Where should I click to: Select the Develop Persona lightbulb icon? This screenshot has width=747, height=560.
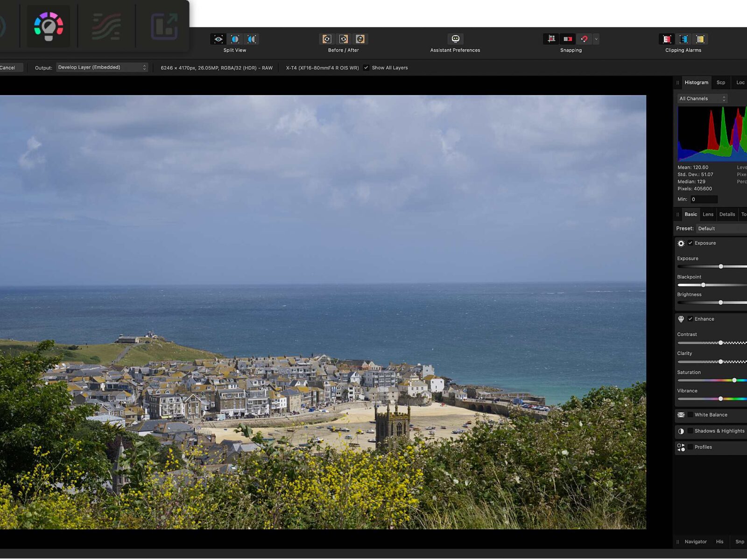click(x=49, y=26)
